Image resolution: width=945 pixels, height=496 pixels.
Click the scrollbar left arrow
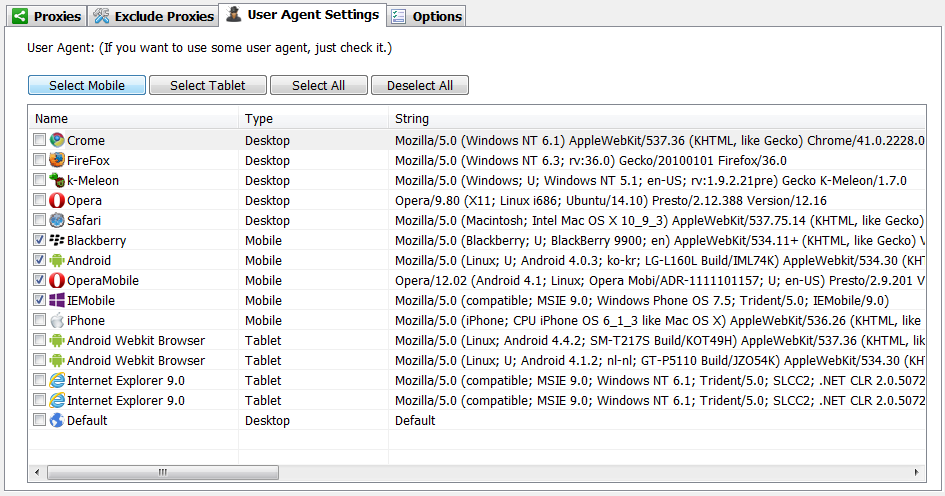[x=37, y=472]
